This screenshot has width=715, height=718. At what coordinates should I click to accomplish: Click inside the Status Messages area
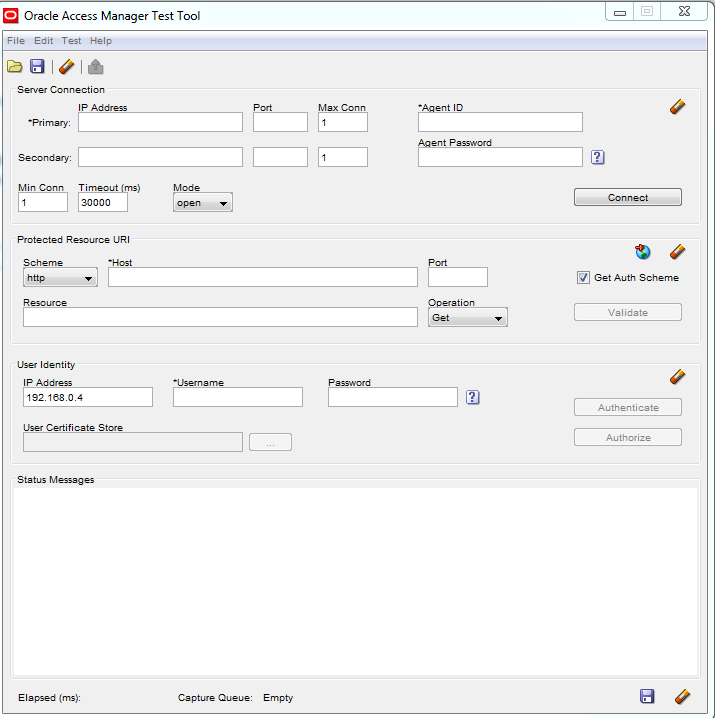(x=355, y=582)
